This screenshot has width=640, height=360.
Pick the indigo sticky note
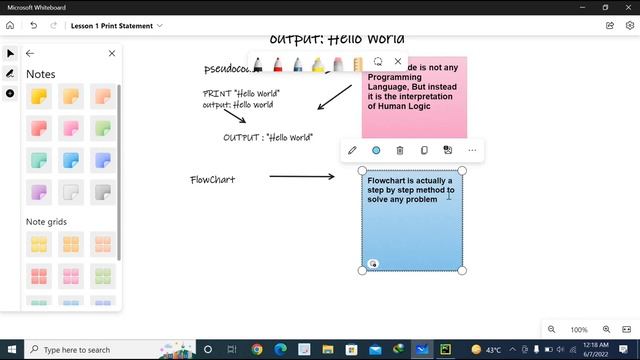[103, 160]
